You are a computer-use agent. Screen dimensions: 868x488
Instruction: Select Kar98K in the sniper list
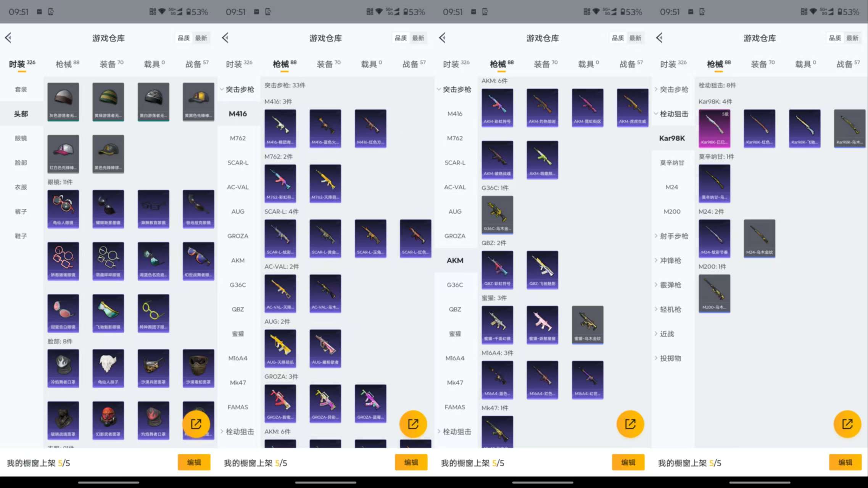pyautogui.click(x=672, y=138)
